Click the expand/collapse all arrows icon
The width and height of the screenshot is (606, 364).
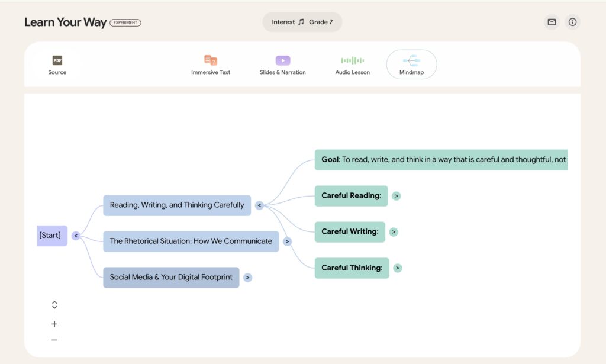54,305
